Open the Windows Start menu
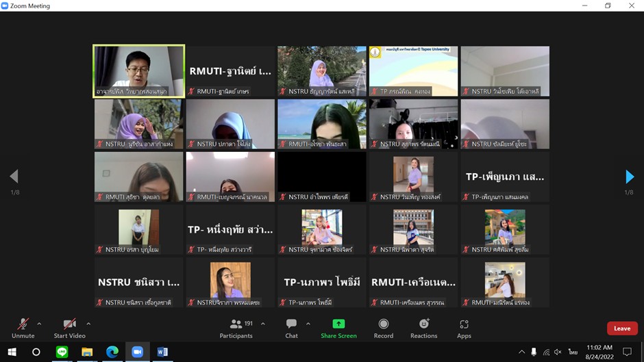The height and width of the screenshot is (362, 644). click(12, 352)
